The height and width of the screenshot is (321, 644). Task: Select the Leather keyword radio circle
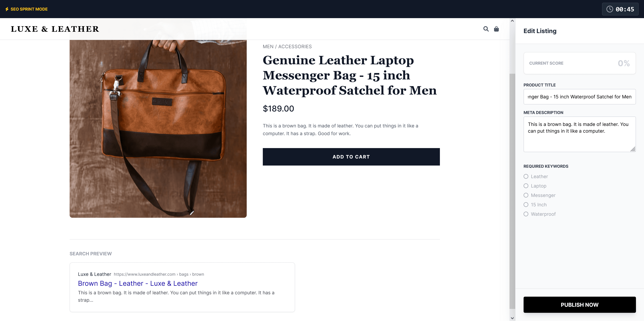526,176
